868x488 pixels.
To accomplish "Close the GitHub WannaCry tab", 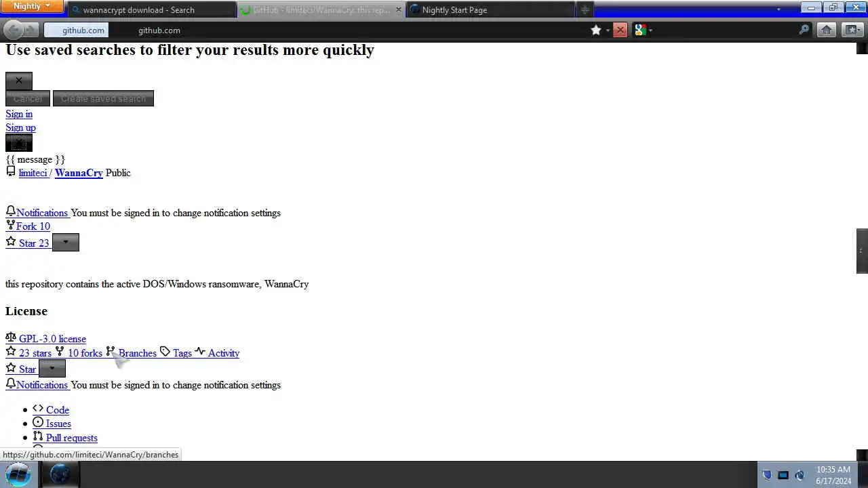I will (x=398, y=10).
